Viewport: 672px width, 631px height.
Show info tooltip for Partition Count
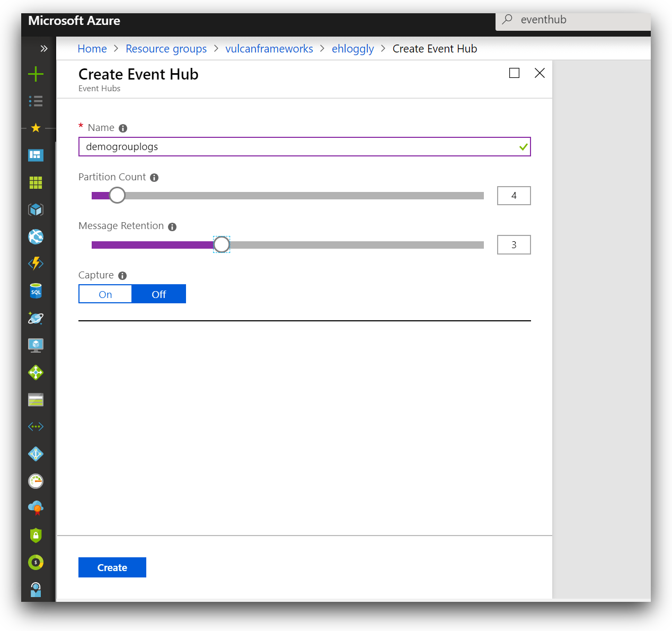[x=154, y=178]
